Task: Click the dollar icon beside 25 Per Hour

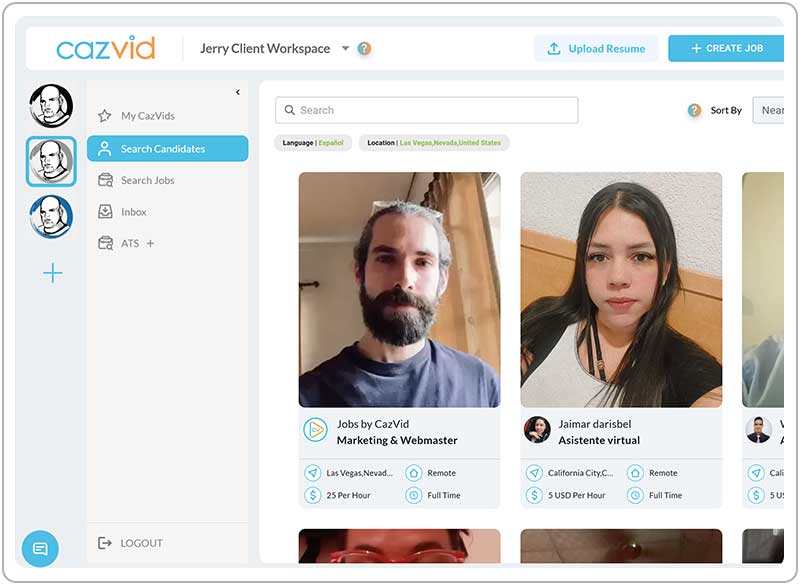Action: [x=312, y=495]
